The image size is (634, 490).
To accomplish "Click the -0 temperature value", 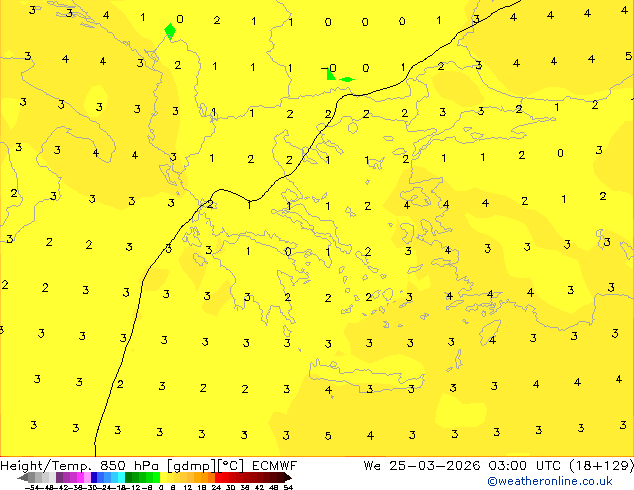I will coord(329,68).
